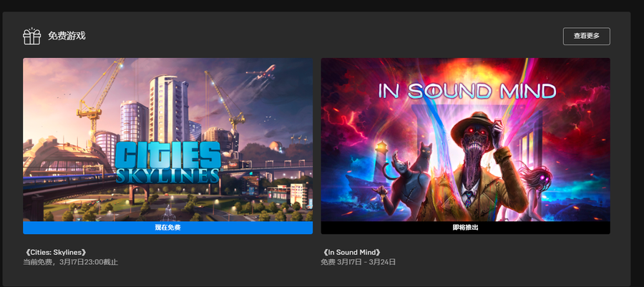Click the blue Cities Skylines logo
Screen dimensions: 644x287
click(167, 162)
